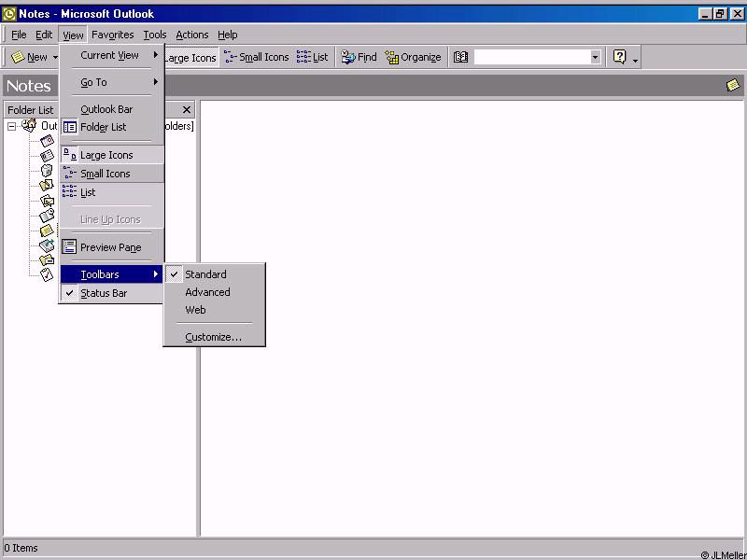Screen dimensions: 747x560
Task: Select the Deleted Items folder icon
Action: [47, 171]
